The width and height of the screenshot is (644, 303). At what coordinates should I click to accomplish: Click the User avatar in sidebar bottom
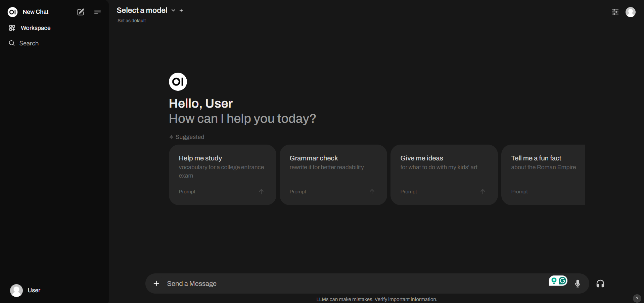pyautogui.click(x=16, y=290)
